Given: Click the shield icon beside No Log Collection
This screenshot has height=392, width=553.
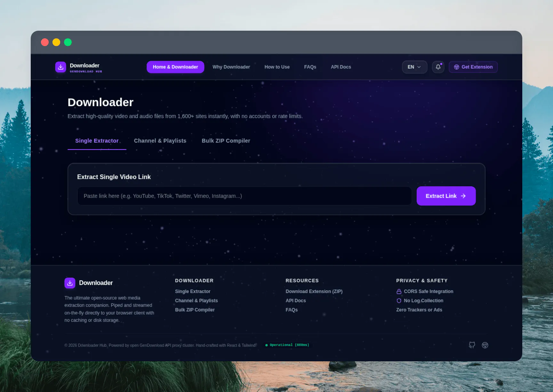Looking at the screenshot, I should (x=399, y=301).
